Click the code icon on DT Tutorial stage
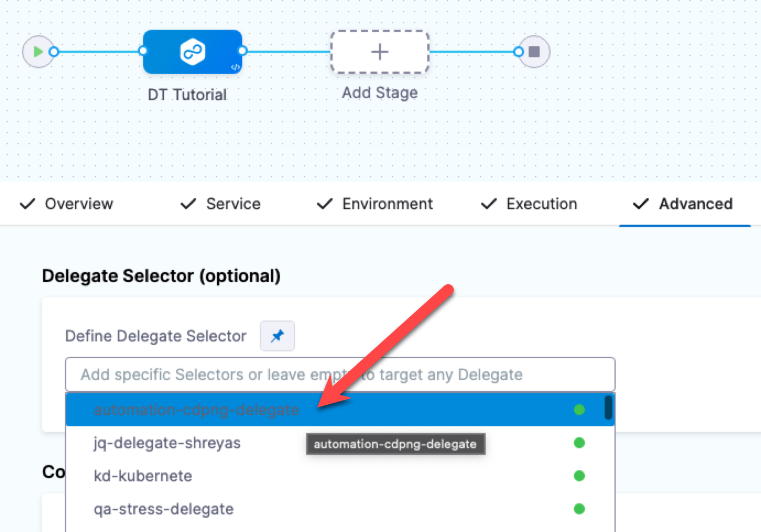The width and height of the screenshot is (761, 532). [x=235, y=67]
